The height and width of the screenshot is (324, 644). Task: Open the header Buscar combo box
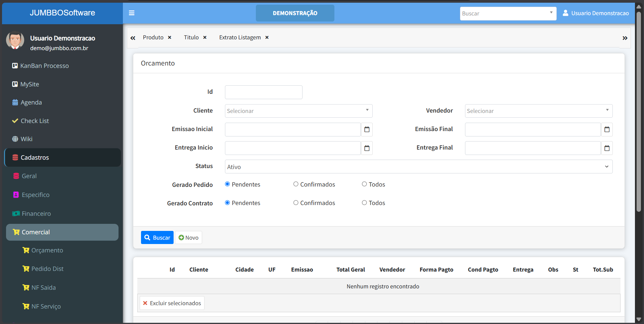[508, 13]
